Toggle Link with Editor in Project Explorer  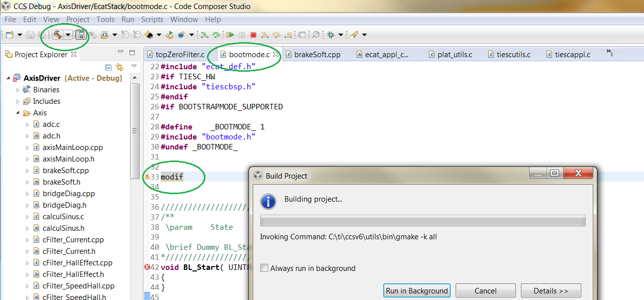(120, 67)
